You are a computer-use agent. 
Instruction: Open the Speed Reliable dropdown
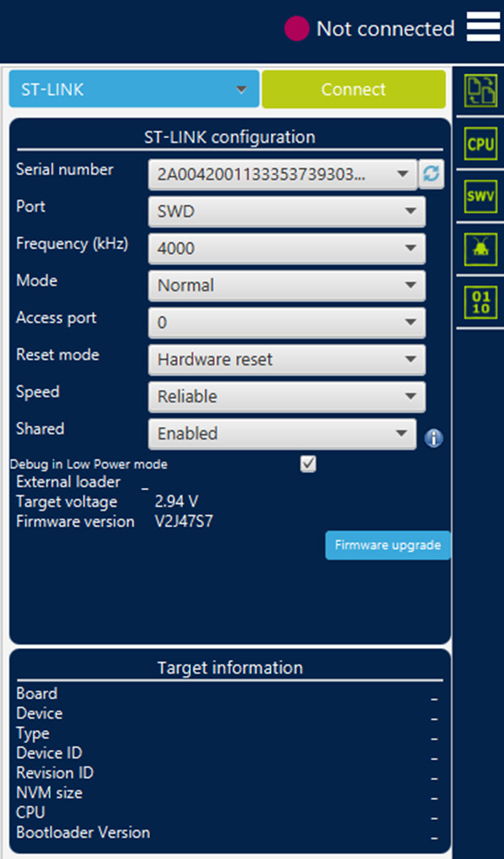point(286,396)
